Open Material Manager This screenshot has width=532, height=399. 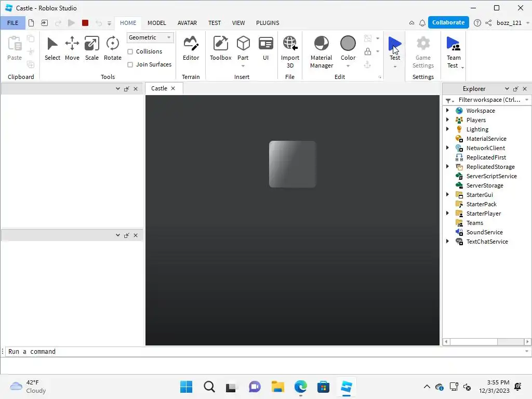click(x=321, y=52)
